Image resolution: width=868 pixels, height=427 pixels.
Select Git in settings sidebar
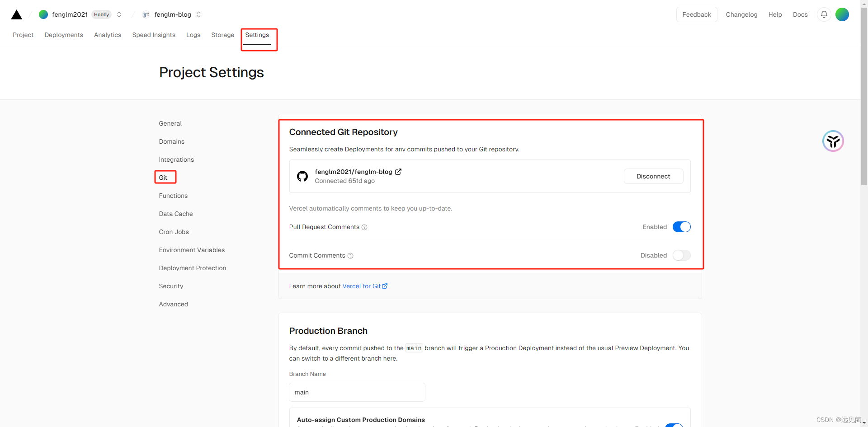[x=163, y=178]
